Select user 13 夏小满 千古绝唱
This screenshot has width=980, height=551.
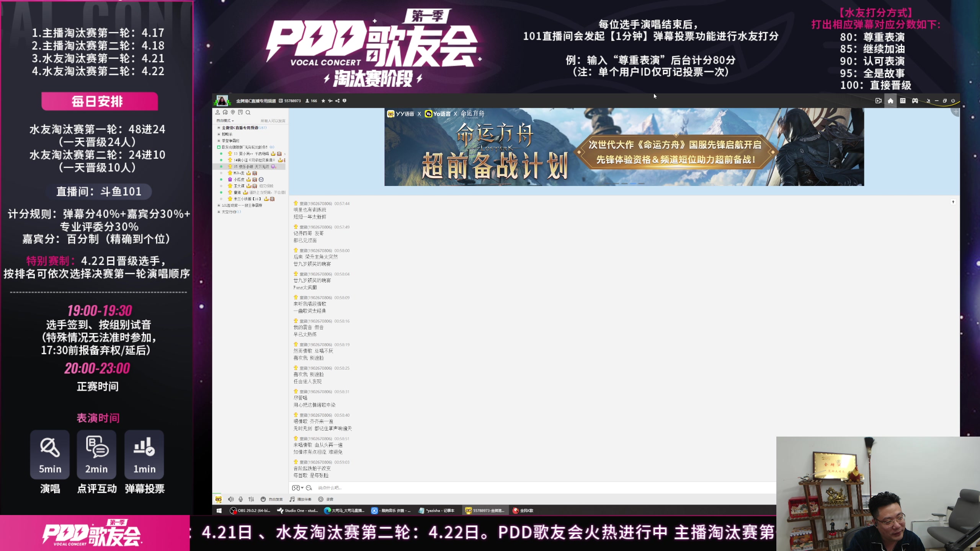[251, 154]
